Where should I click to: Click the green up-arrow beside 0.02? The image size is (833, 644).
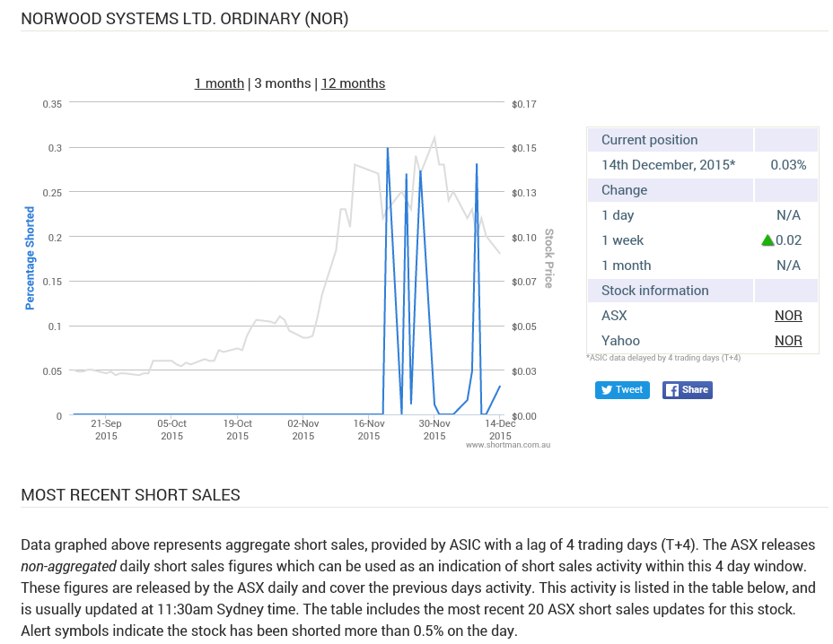[767, 240]
